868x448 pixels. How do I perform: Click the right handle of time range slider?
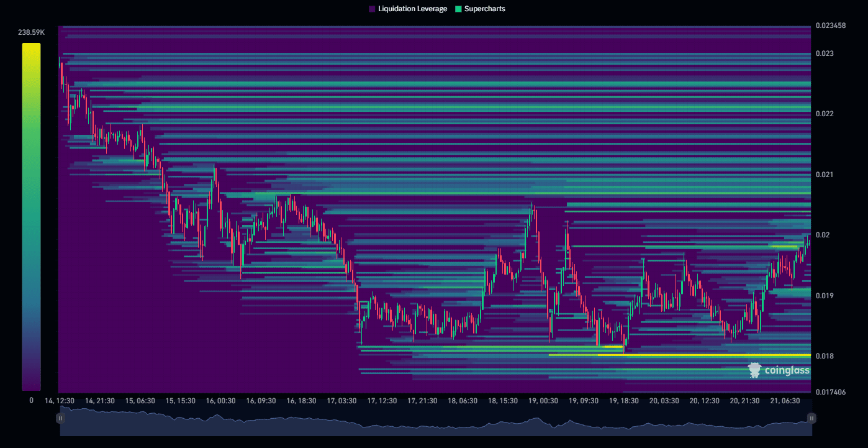tap(811, 419)
